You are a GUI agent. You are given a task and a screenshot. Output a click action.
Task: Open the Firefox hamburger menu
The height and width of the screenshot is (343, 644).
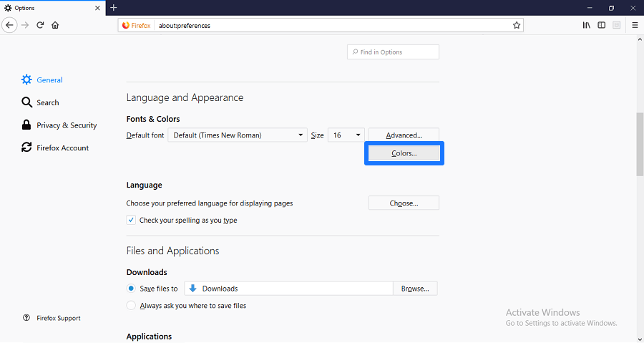point(635,25)
